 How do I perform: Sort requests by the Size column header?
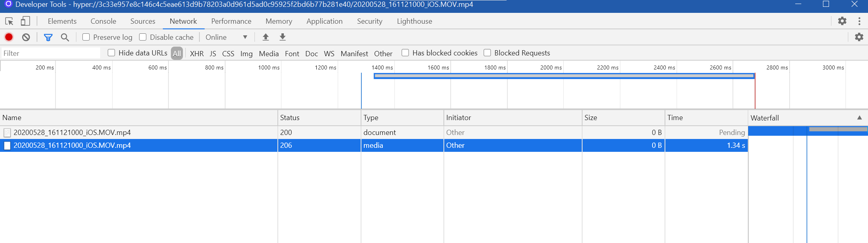pos(624,118)
